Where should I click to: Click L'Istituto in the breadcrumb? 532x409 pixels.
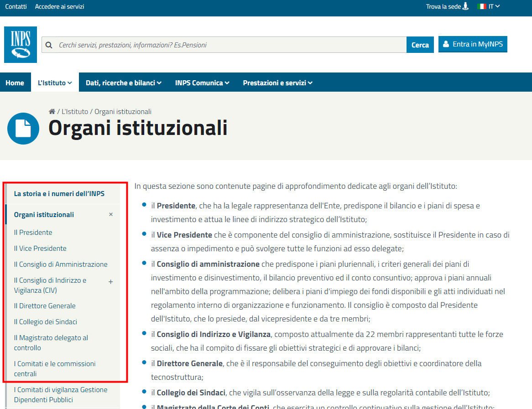pyautogui.click(x=75, y=112)
